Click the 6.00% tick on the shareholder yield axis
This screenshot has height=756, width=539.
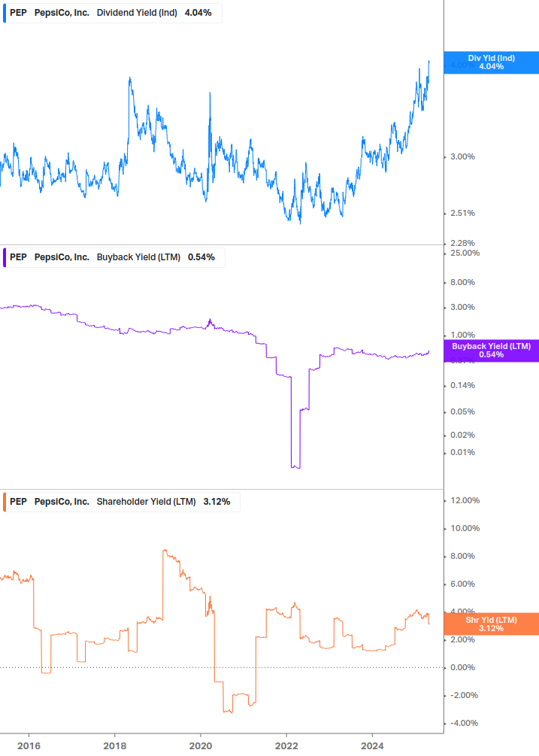[462, 584]
